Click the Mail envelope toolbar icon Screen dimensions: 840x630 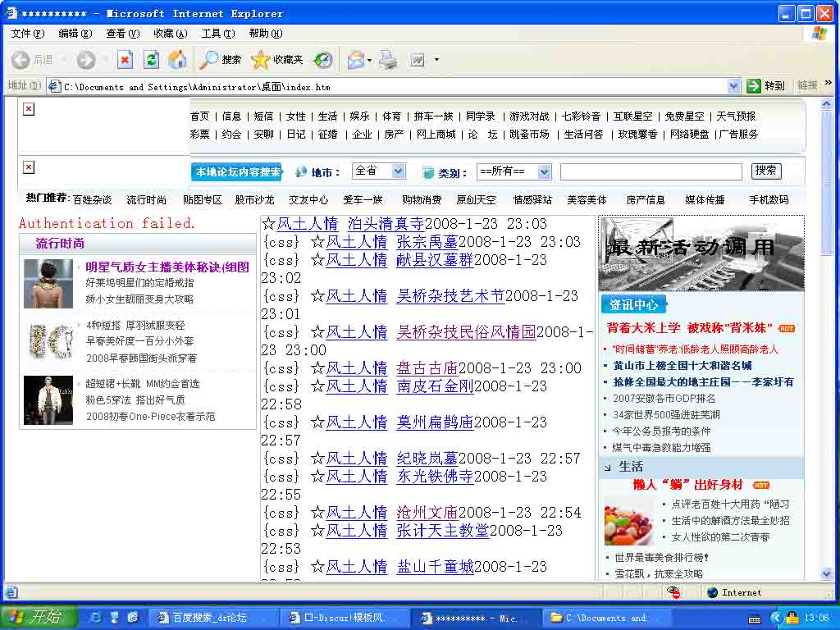coord(355,60)
